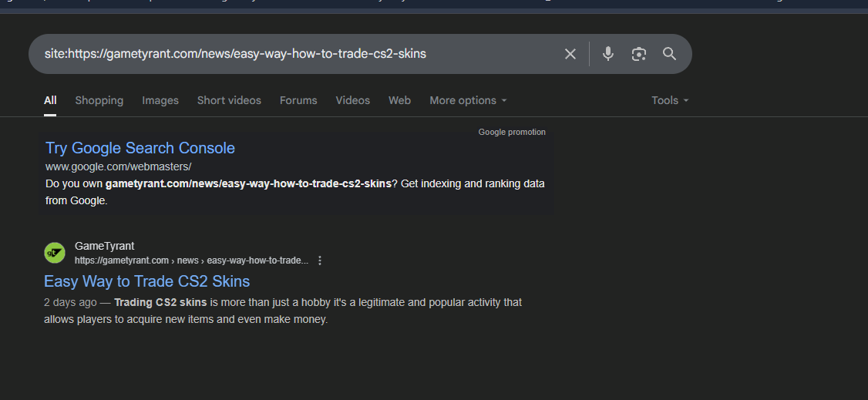Click the "Do you own gametyrant.com" description text
868x400 pixels.
[x=295, y=192]
